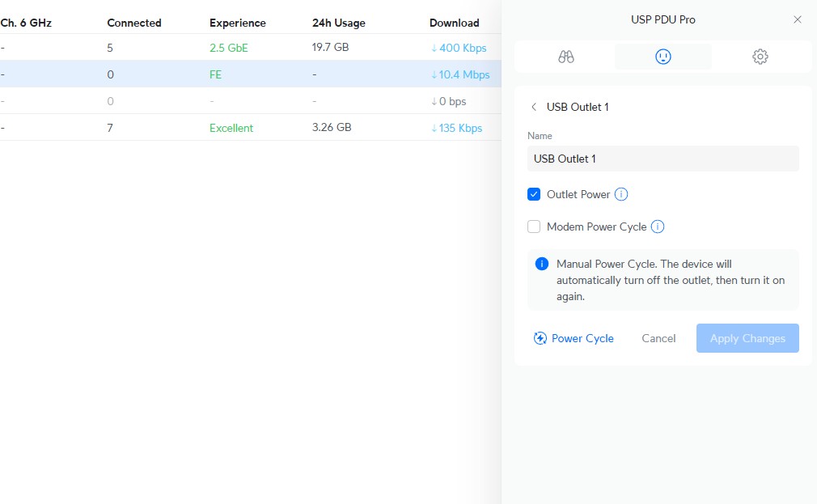Sort by Ch. 6 GHz column header
Viewport: 817px width, 504px height.
click(26, 23)
